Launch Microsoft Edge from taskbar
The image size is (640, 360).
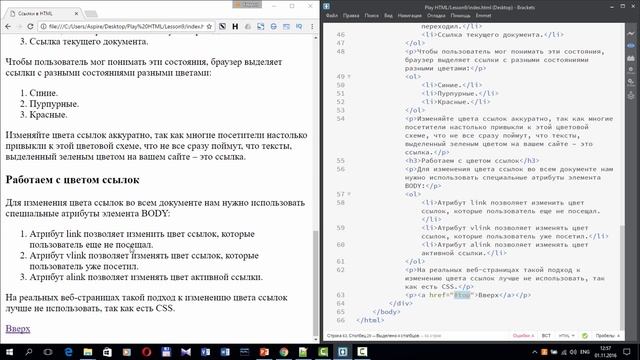pos(68,351)
